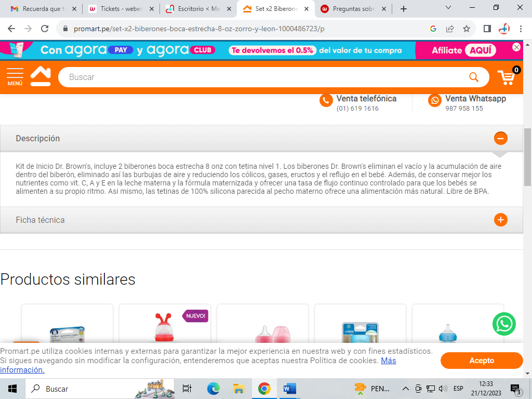532x399 pixels.
Task: Open Windows Start menu
Action: (x=12, y=389)
